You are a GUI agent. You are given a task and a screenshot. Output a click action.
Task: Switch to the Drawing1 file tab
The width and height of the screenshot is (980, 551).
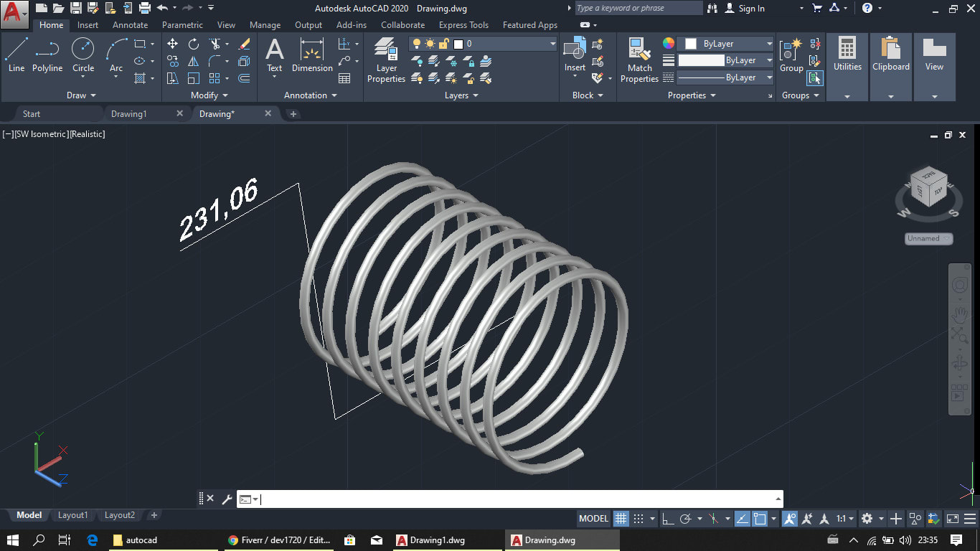tap(129, 114)
